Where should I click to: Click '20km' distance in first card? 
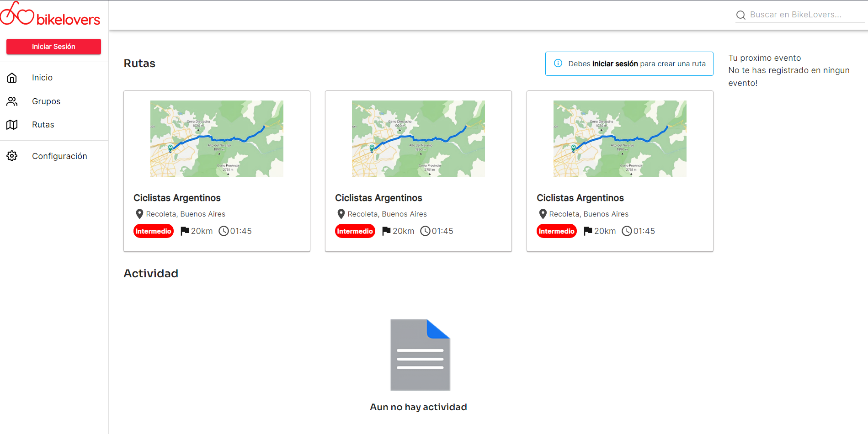tap(202, 231)
